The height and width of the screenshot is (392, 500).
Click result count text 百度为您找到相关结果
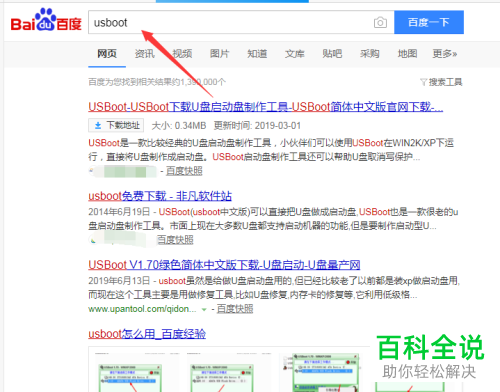(157, 82)
